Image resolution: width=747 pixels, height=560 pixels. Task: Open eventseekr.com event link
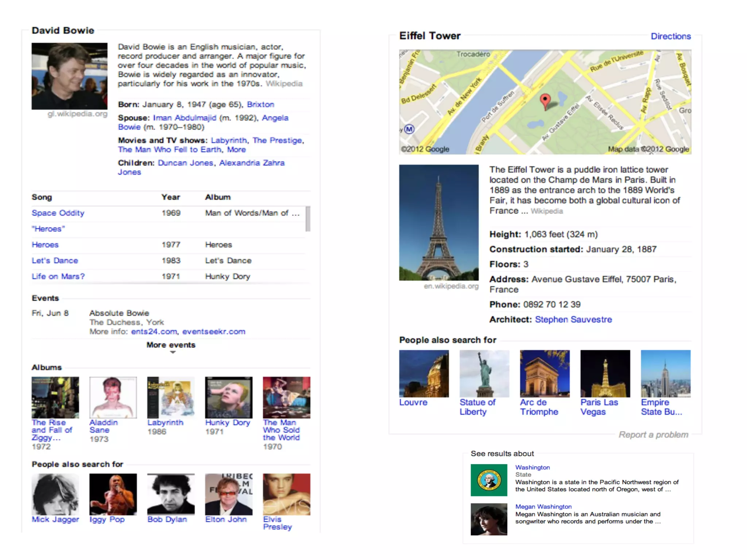point(214,331)
